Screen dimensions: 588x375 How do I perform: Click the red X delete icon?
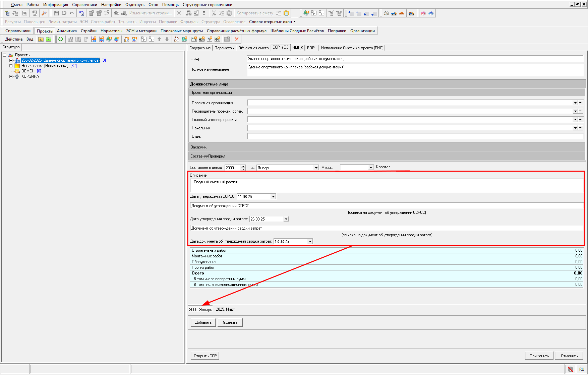pos(237,39)
